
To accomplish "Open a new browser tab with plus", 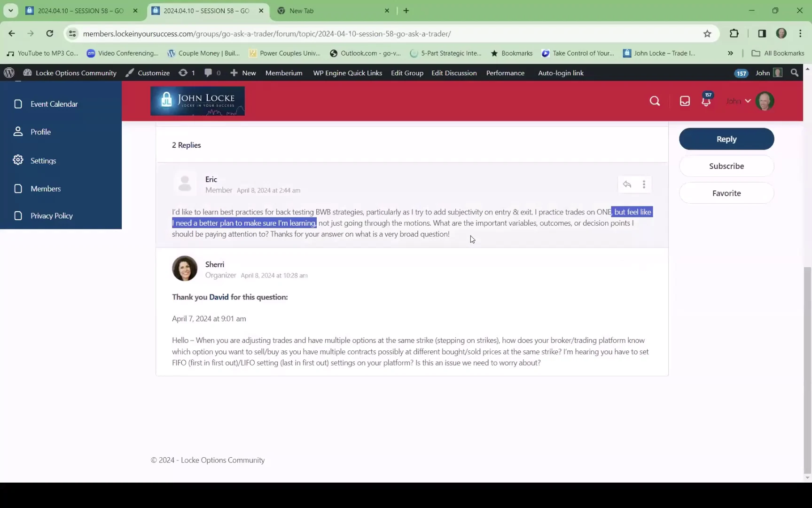I will coord(406,10).
